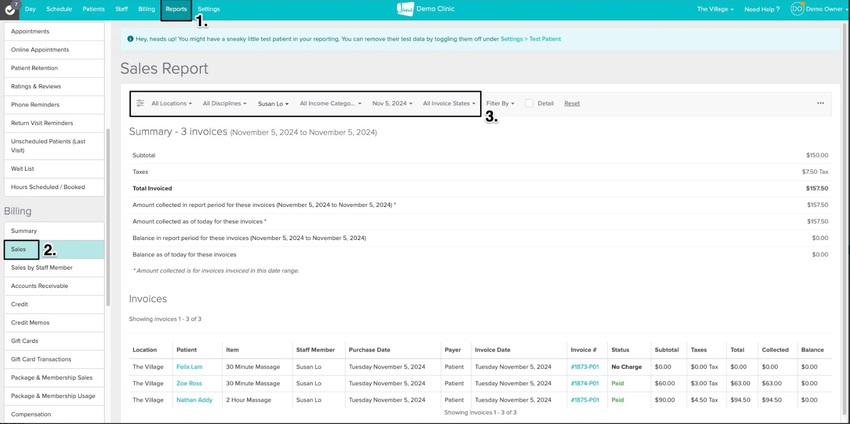The width and height of the screenshot is (850, 424).
Task: Open the filter sliders icon in report toolbar
Action: pos(140,103)
